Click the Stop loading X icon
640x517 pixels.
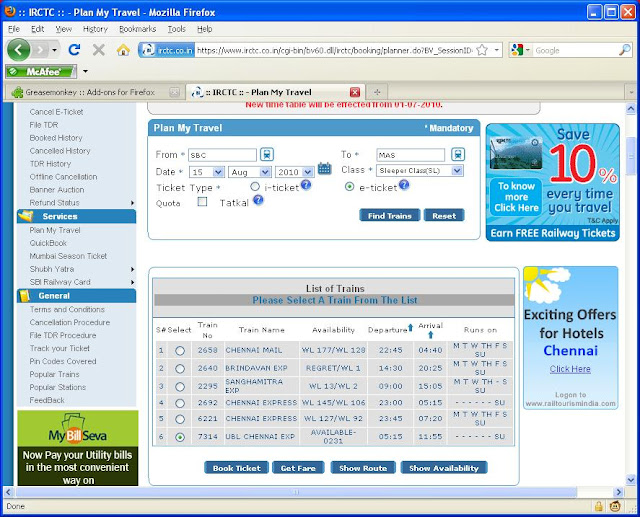coord(98,50)
